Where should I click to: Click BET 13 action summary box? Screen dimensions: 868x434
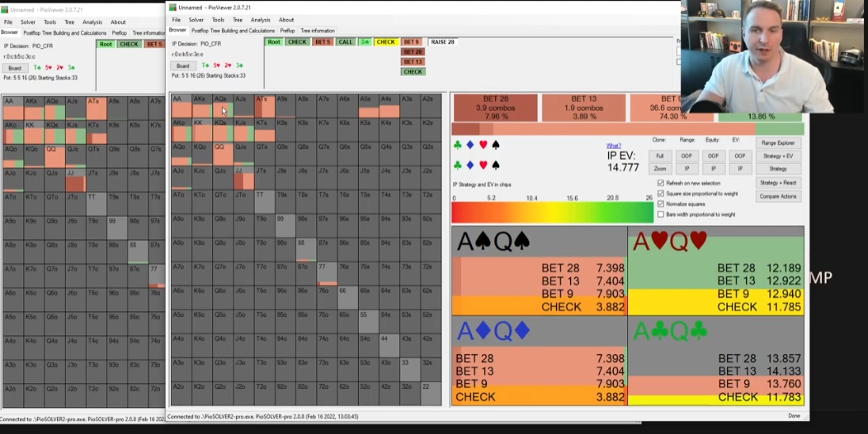point(584,108)
